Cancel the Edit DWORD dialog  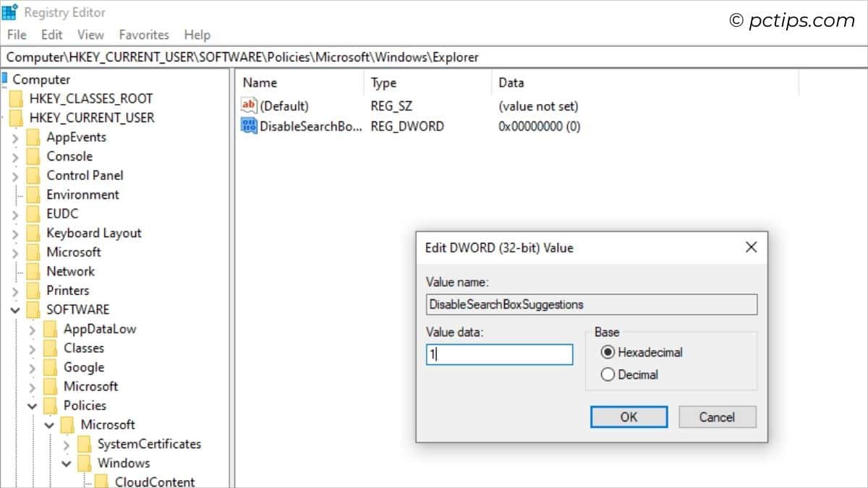point(717,416)
